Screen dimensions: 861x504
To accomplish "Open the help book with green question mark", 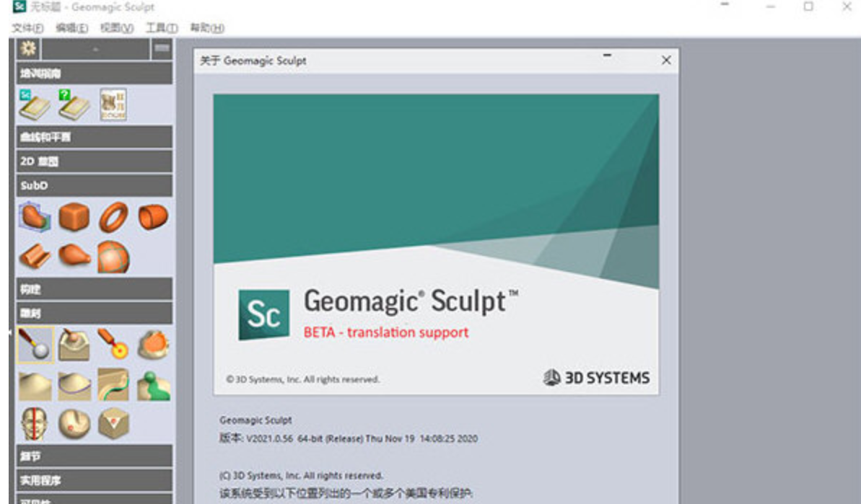I will (x=74, y=105).
